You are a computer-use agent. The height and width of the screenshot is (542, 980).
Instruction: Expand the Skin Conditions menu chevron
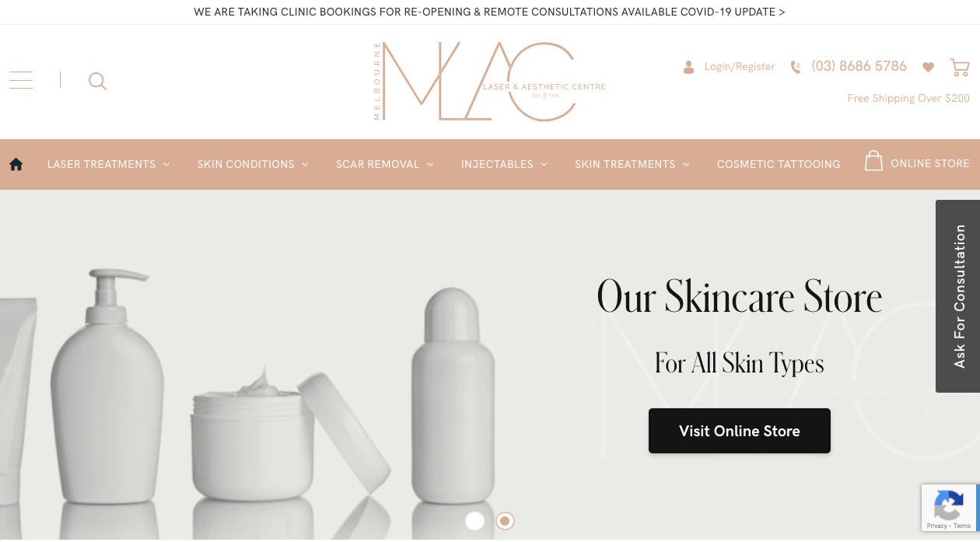coord(305,164)
